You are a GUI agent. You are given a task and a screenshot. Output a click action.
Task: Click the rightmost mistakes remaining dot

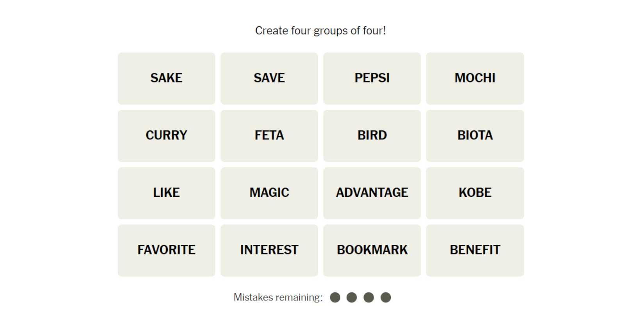coord(386,297)
